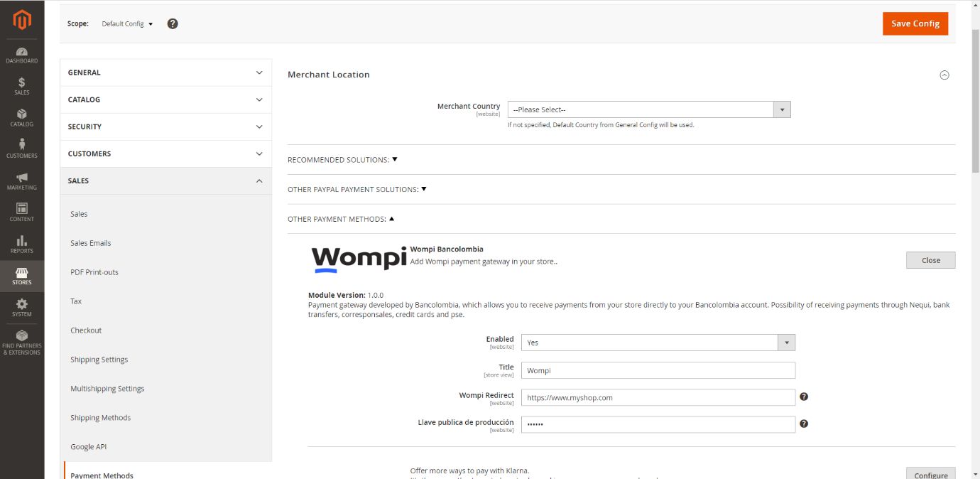Open the help tooltip next to Scope

pyautogui.click(x=171, y=23)
